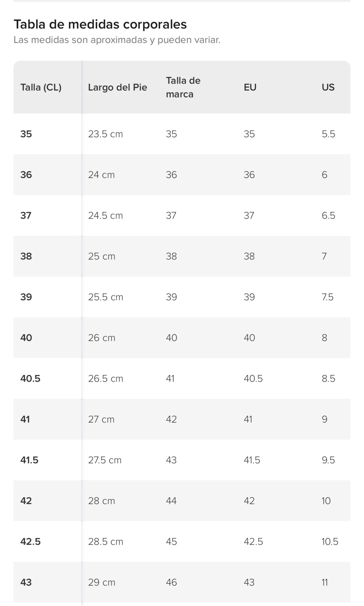364x606 pixels.
Task: Click the Talla (CL) column header
Action: click(41, 87)
